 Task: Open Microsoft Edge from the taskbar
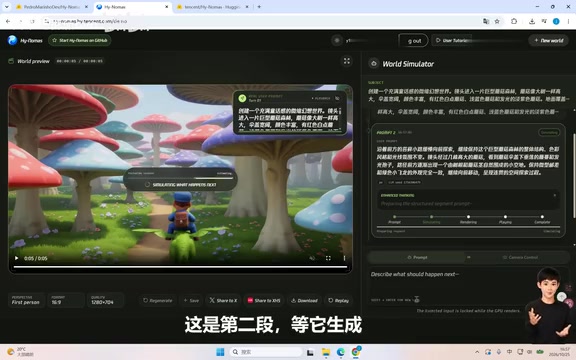[340, 352]
